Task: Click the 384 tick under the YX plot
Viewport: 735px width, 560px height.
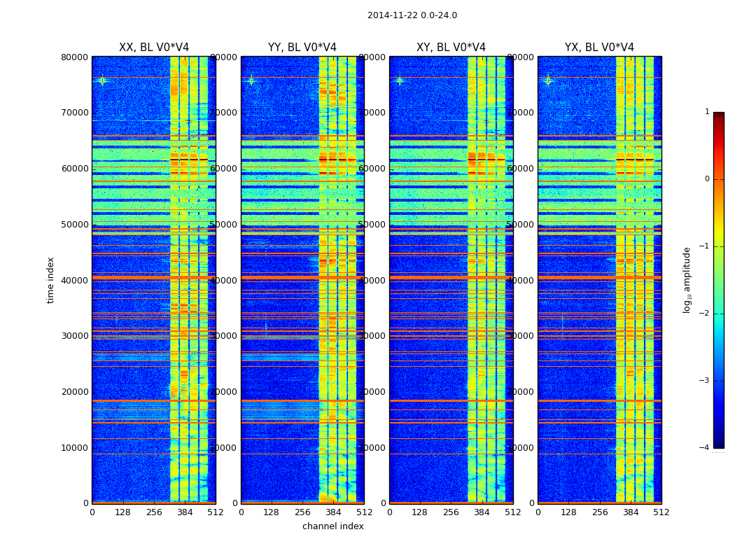Action: tap(630, 512)
